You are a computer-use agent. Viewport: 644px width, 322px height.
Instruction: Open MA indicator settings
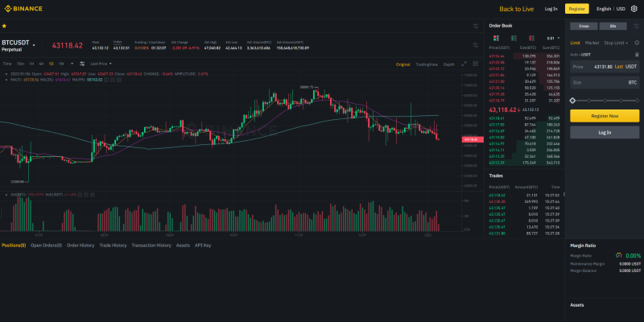coord(113,80)
